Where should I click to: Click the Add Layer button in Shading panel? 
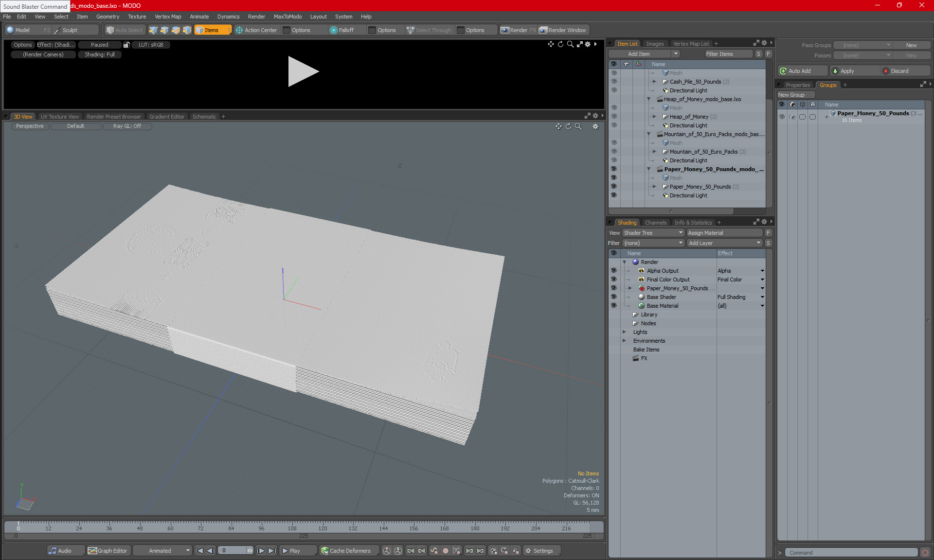724,242
